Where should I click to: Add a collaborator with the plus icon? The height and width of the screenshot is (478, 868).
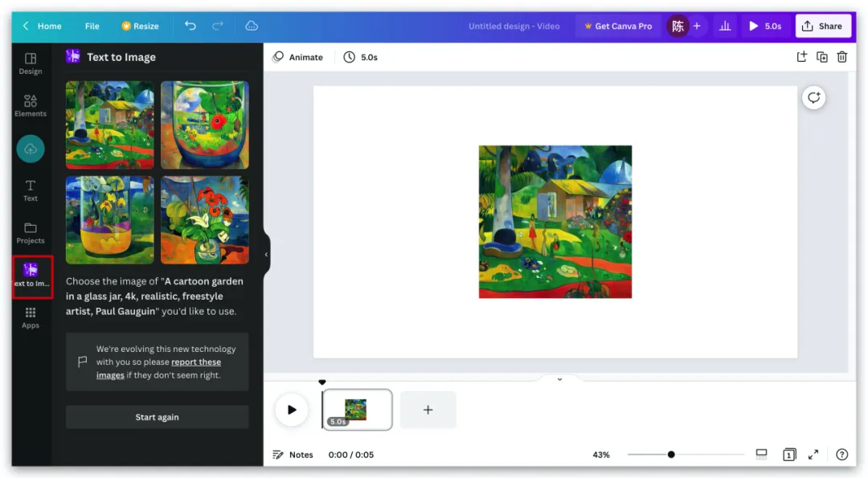click(697, 26)
